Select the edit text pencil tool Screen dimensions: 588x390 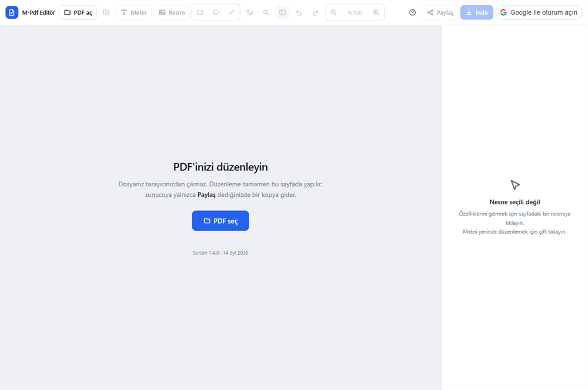[x=250, y=12]
